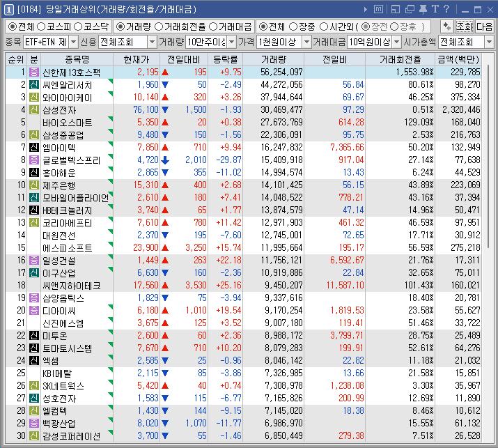Click the screen number 1 icon in title bar
This screenshot has width=498, height=448.
[x=8, y=10]
